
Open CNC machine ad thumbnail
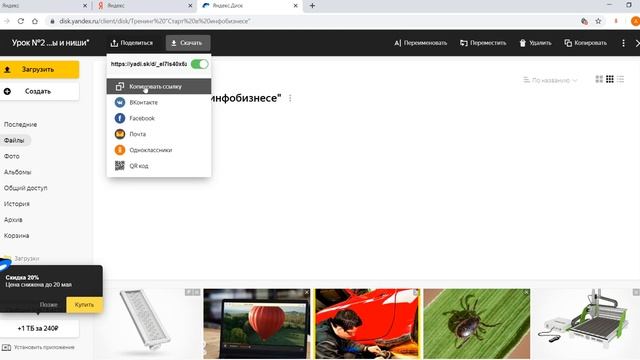(x=587, y=324)
